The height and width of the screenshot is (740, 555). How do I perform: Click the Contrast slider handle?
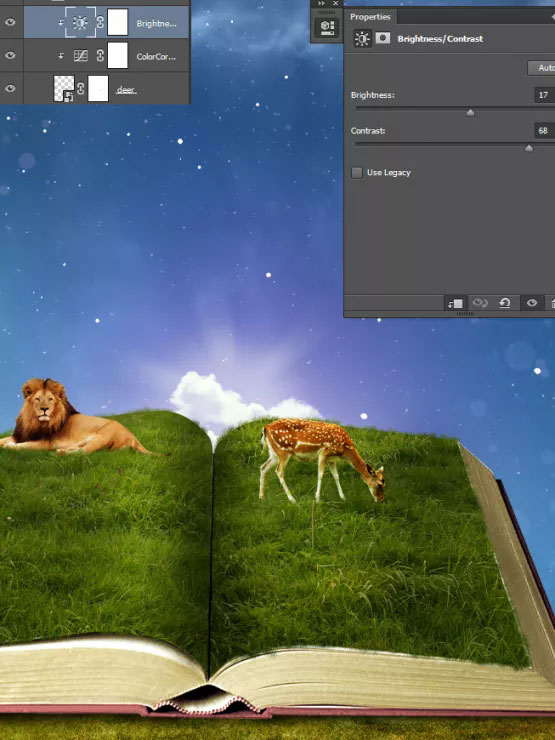529,148
